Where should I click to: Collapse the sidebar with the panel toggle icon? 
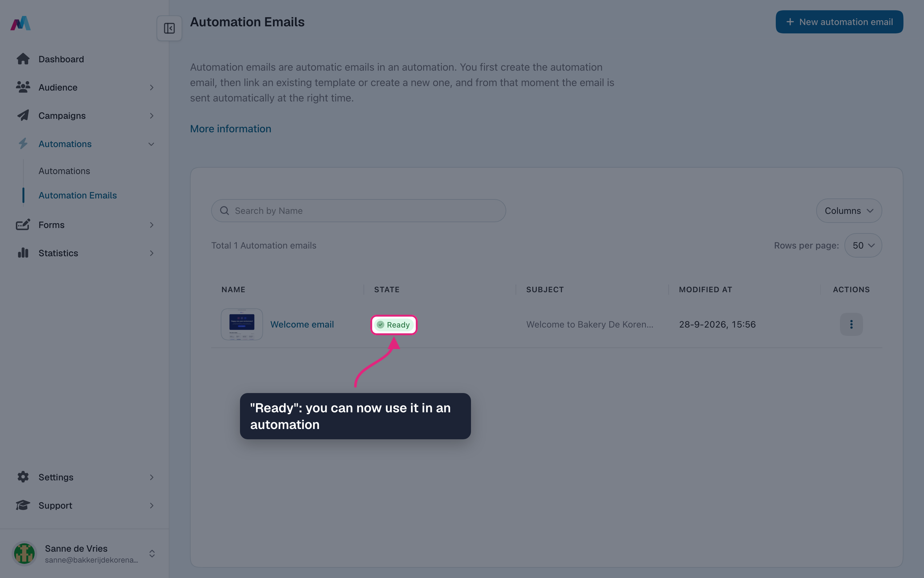coord(169,28)
